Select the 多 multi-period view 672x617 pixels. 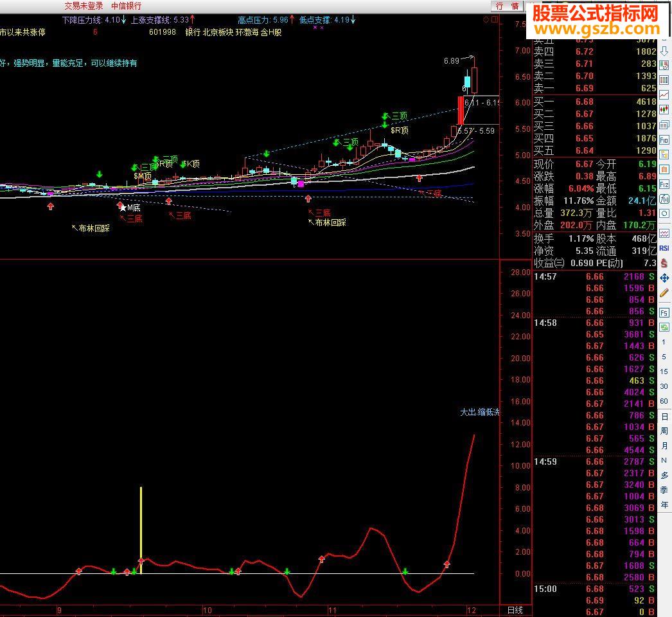coord(664,476)
